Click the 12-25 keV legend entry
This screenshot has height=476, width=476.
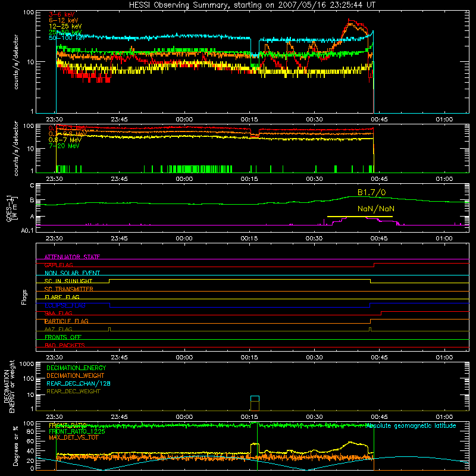tap(65, 26)
